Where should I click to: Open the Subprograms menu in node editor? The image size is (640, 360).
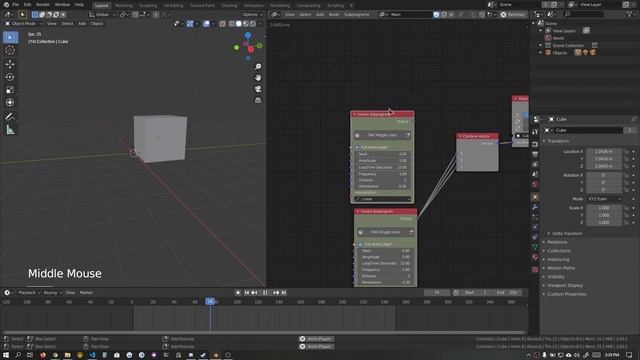(357, 14)
